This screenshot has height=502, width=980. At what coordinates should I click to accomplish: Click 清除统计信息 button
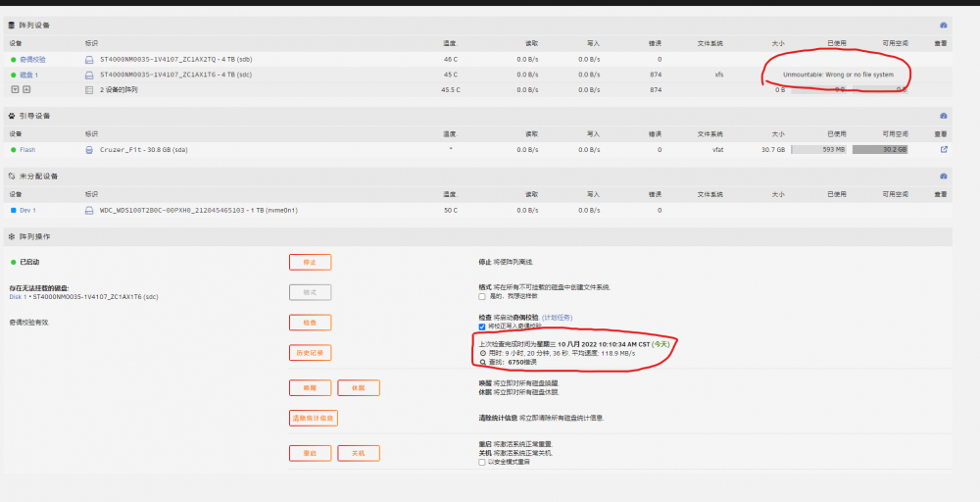click(x=314, y=419)
